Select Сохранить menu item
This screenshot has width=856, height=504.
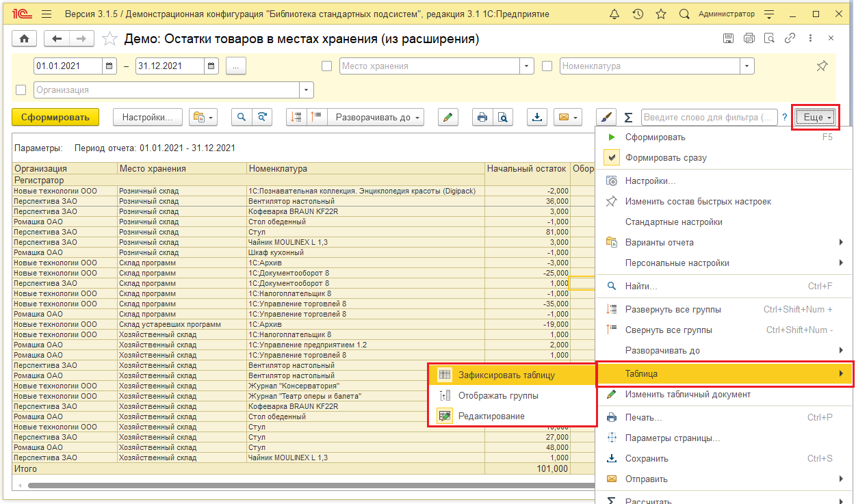point(724,458)
